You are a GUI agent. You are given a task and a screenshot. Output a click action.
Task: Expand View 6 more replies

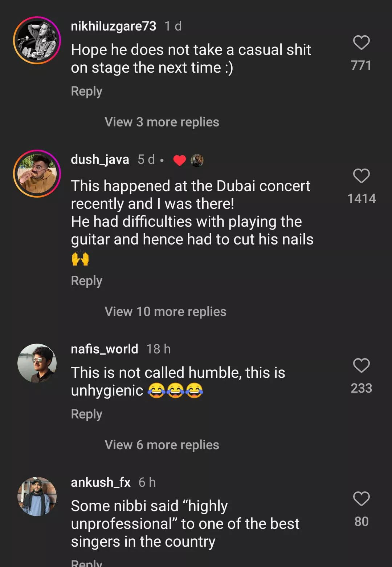[162, 445]
